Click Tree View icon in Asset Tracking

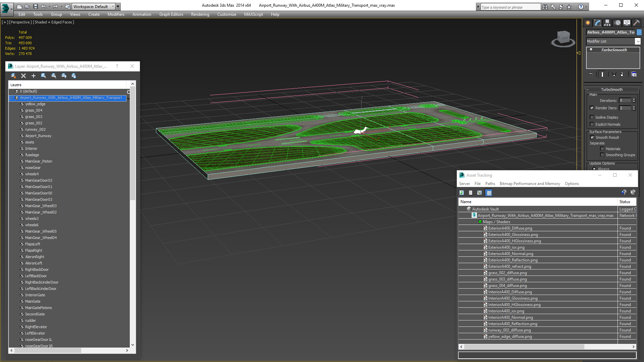(480, 193)
